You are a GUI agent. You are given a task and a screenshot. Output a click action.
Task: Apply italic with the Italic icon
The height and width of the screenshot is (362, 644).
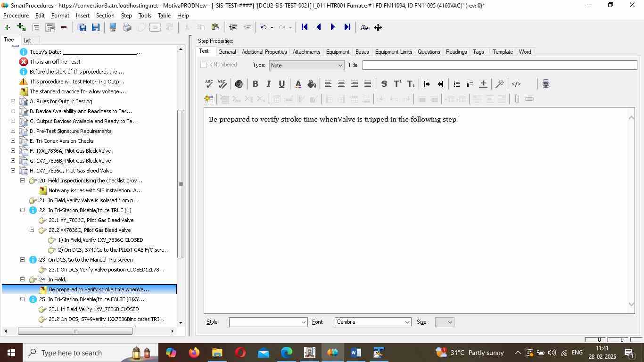(x=268, y=84)
